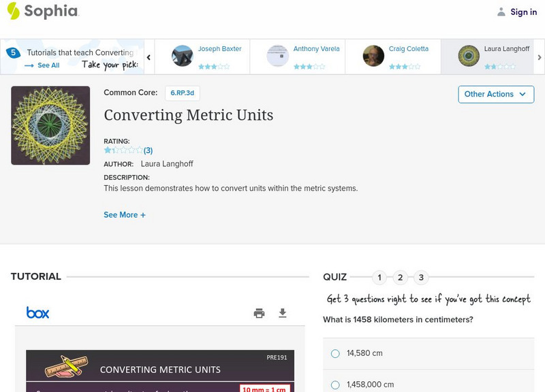Click the Converting Metric Units page title

(189, 115)
